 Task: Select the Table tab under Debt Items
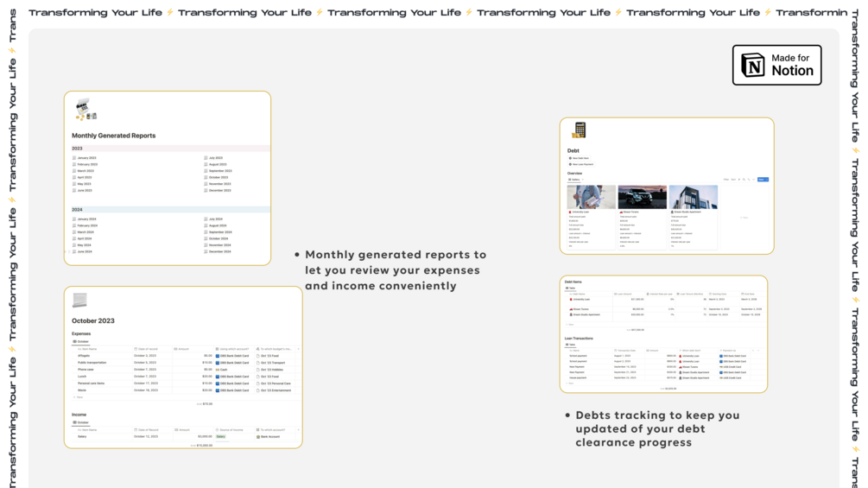[570, 288]
